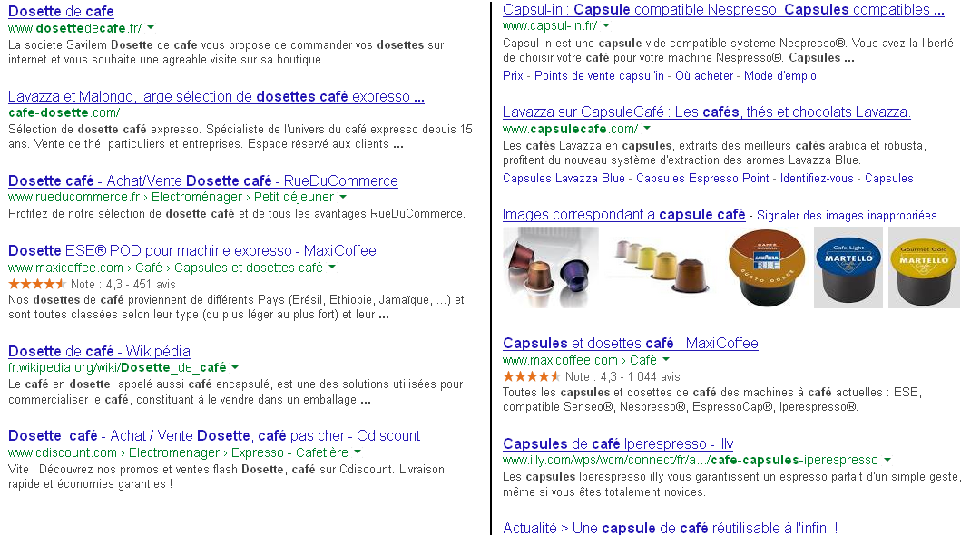This screenshot has height=535, width=980.
Task: Open 'Dosette, café - Achat / Vente' Cdiscount result
Action: click(214, 436)
